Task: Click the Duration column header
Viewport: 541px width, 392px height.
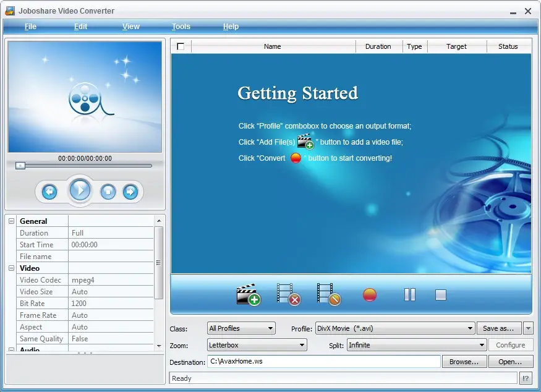Action: pos(378,46)
